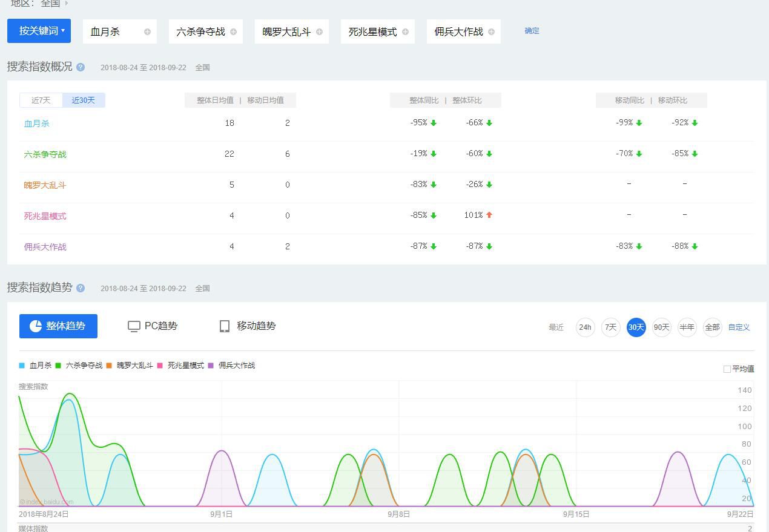Click the value 18 in the 血月杀 row
The image size is (769, 532).
tap(229, 123)
